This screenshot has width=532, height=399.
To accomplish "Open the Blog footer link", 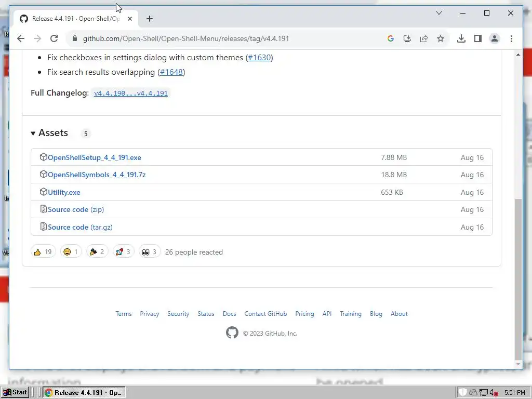I will click(376, 314).
